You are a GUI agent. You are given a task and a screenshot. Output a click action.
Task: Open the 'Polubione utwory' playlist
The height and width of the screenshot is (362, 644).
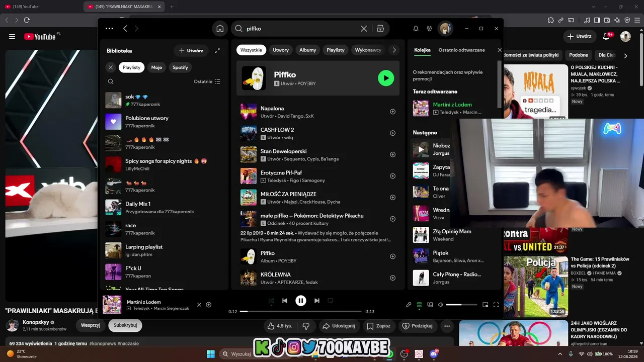click(164, 122)
